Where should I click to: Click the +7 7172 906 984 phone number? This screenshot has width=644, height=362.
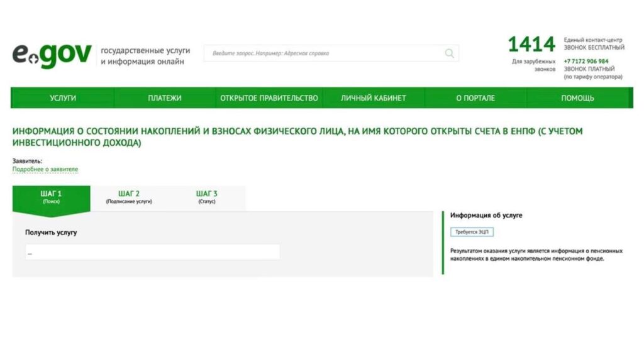(586, 61)
